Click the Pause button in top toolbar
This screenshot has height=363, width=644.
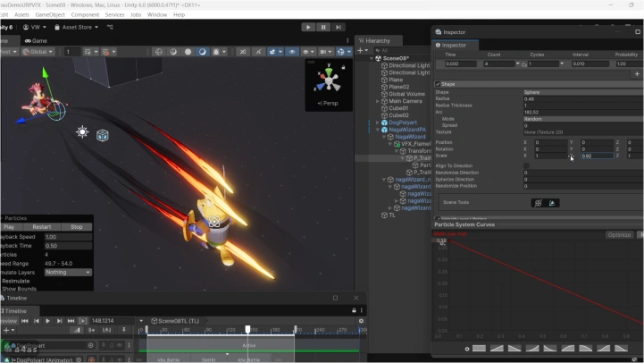[x=323, y=27]
